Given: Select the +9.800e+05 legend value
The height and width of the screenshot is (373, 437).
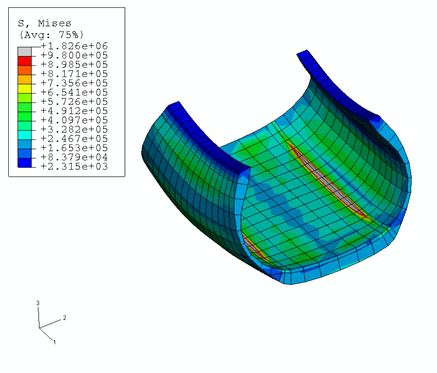Looking at the screenshot, I should click(74, 55).
